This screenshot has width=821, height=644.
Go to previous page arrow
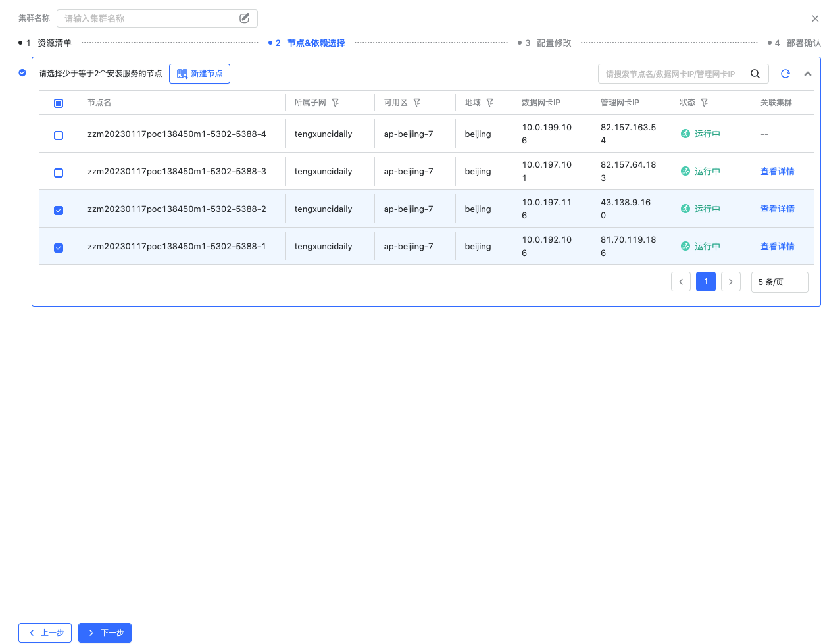(x=681, y=282)
